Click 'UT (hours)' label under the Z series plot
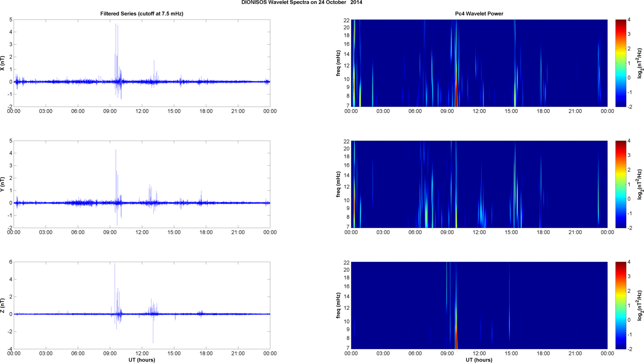This screenshot has width=644, height=363. coord(142,360)
